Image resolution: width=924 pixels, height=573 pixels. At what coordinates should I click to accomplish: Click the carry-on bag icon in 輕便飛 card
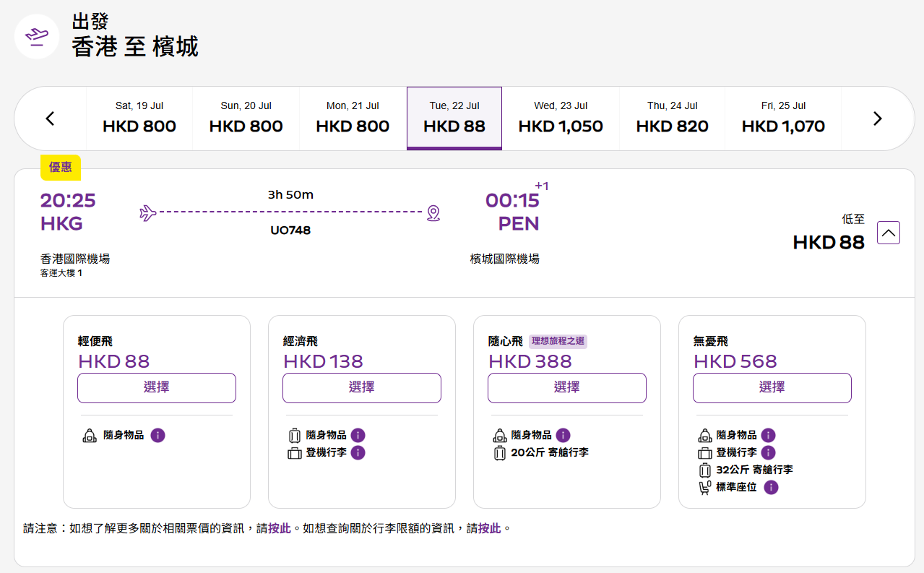coord(90,435)
